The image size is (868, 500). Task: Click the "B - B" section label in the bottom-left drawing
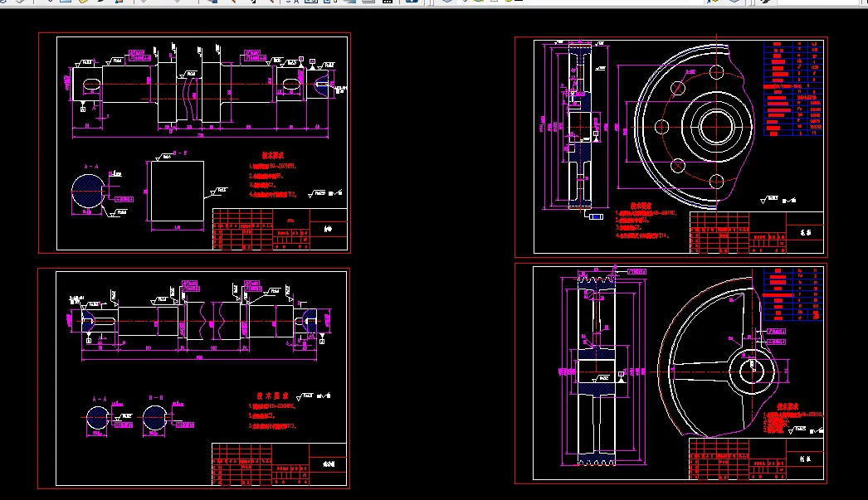point(156,398)
